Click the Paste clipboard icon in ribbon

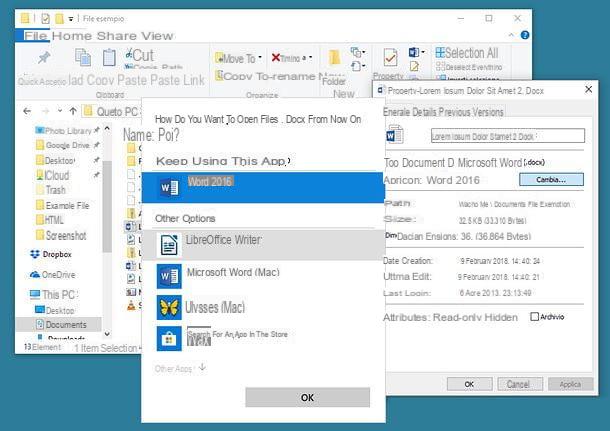(109, 57)
